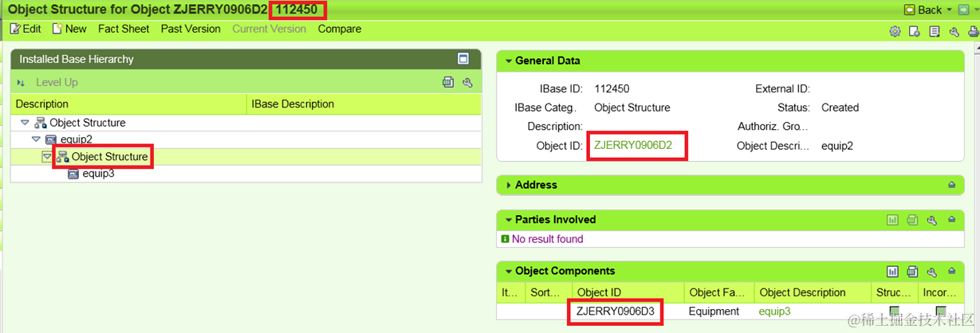Select the equip2 tree row
This screenshot has width=980, height=333.
(246, 139)
